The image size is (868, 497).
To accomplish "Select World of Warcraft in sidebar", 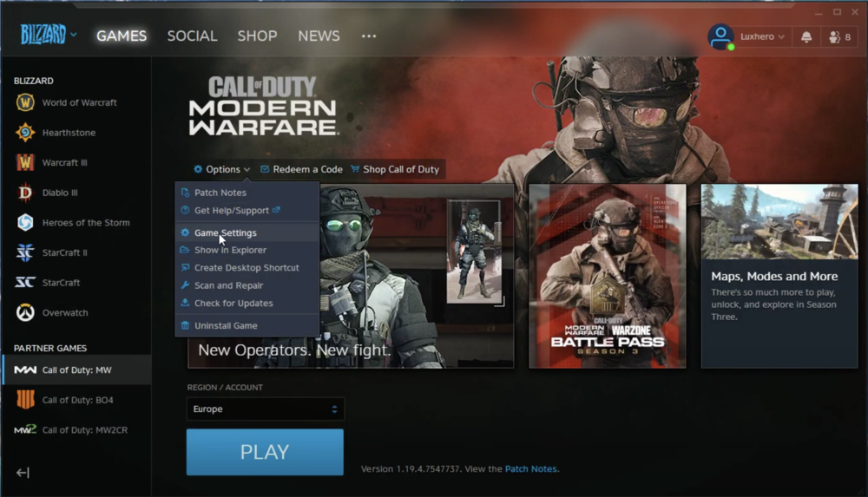I will point(80,102).
